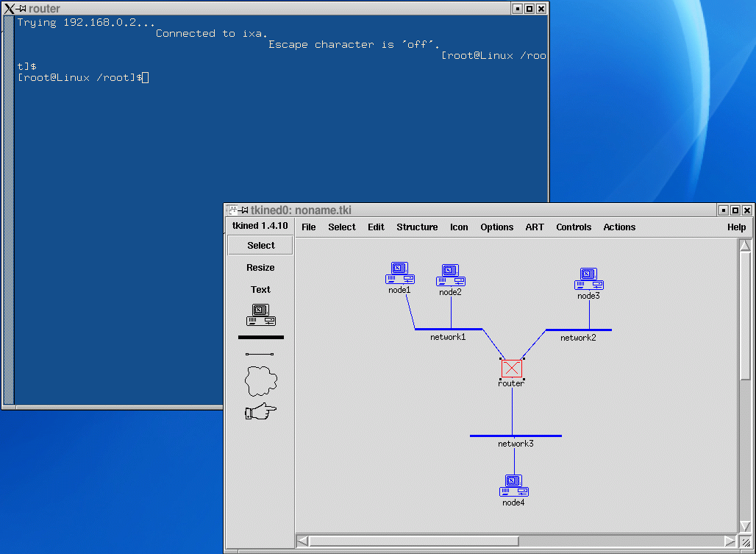Screen dimensions: 756x554
Task: Select the node3 computer icon
Action: pos(588,280)
